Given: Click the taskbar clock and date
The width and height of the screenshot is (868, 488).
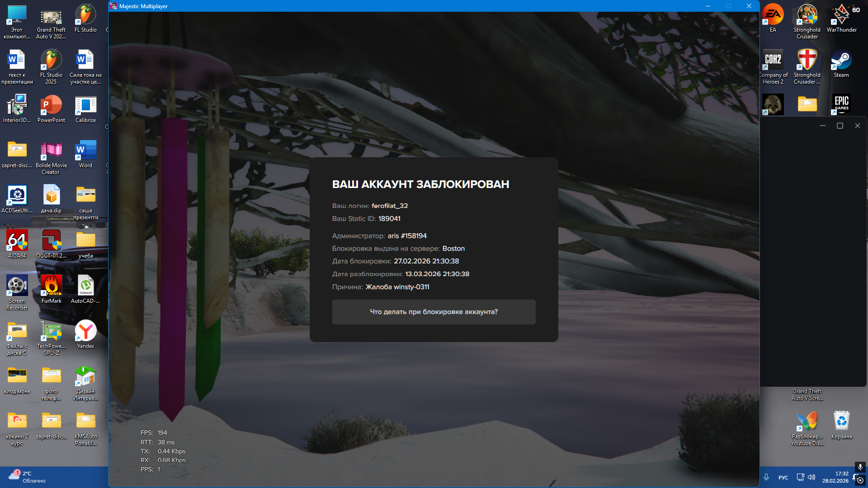Looking at the screenshot, I should [835, 477].
